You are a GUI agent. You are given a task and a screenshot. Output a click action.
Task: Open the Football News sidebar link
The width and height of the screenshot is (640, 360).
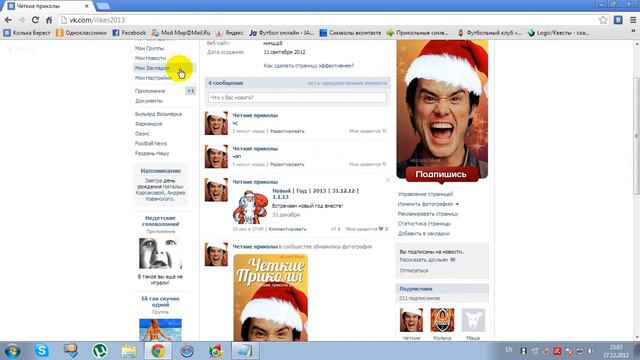tap(151, 143)
